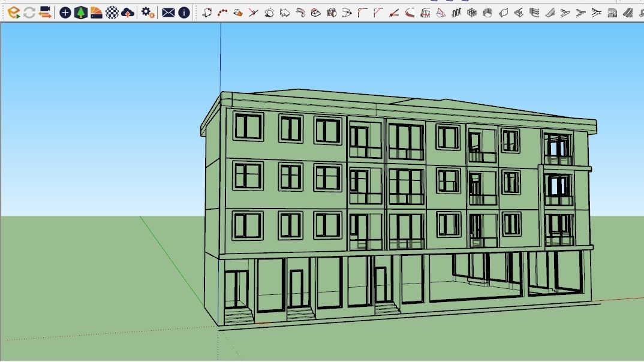The image size is (644, 362).
Task: Select the staircase tool icon
Action: pyautogui.click(x=550, y=13)
